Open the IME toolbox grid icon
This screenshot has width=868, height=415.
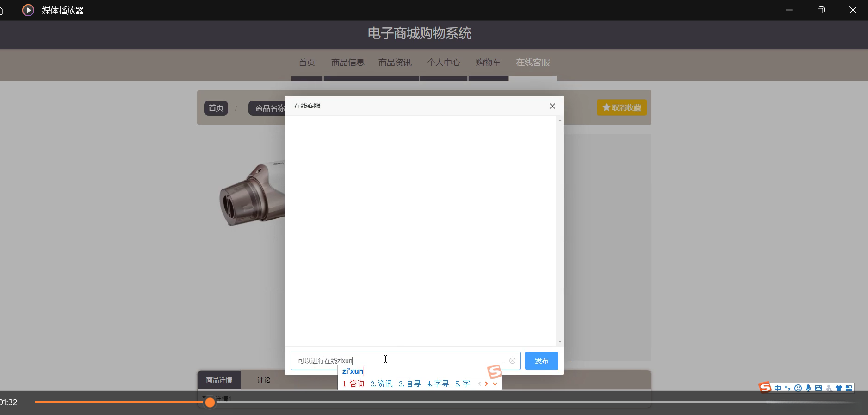(849, 388)
